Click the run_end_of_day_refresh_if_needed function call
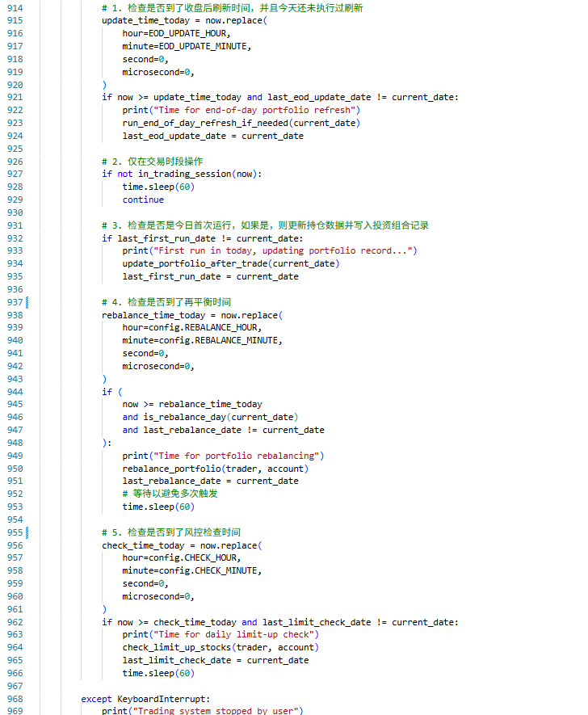Image resolution: width=588 pixels, height=715 pixels. 205,123
